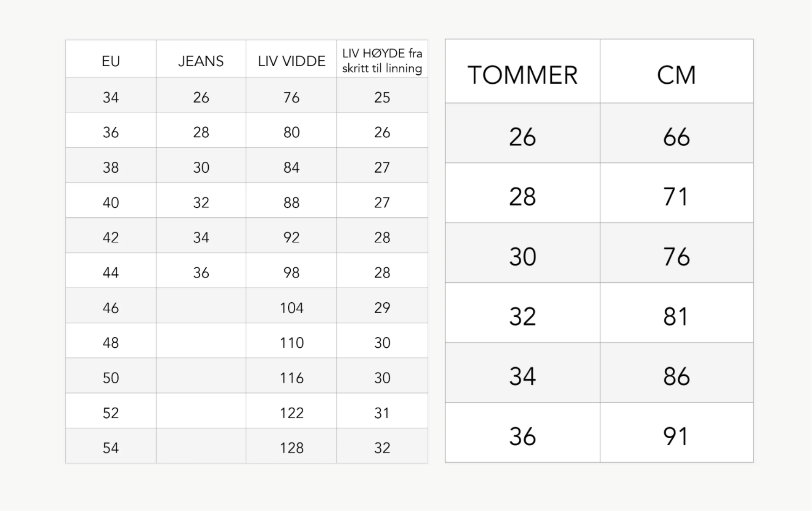Click waist width 128 cell

pos(292,446)
